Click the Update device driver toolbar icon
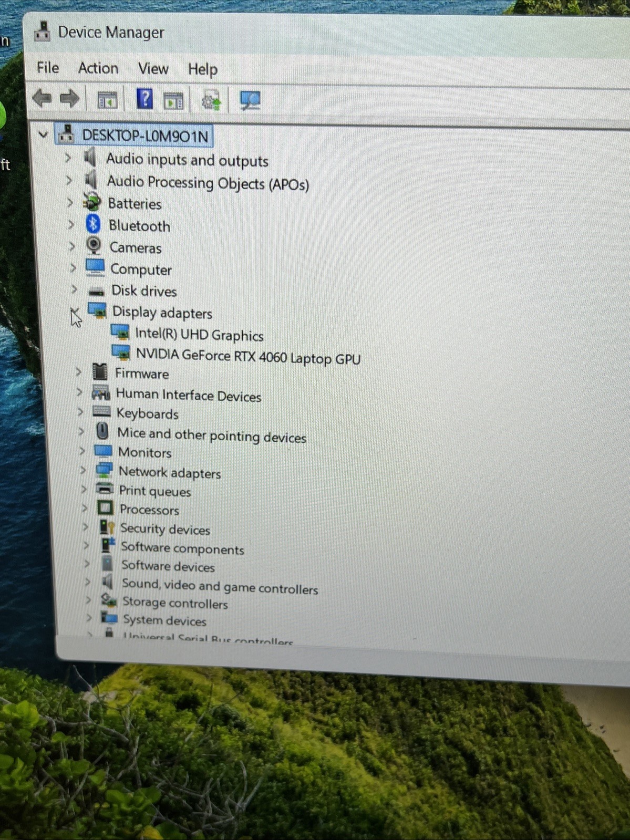The height and width of the screenshot is (840, 630). 211,100
